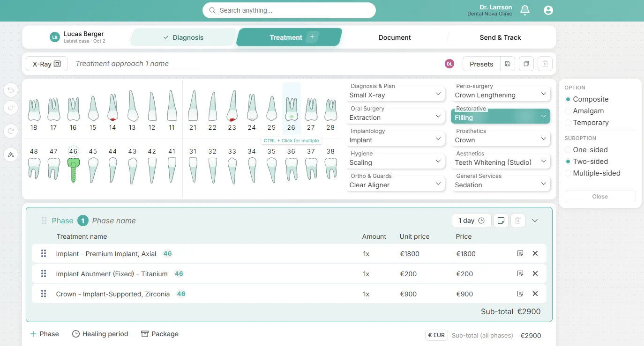Go to the Send & Track tab

point(500,37)
